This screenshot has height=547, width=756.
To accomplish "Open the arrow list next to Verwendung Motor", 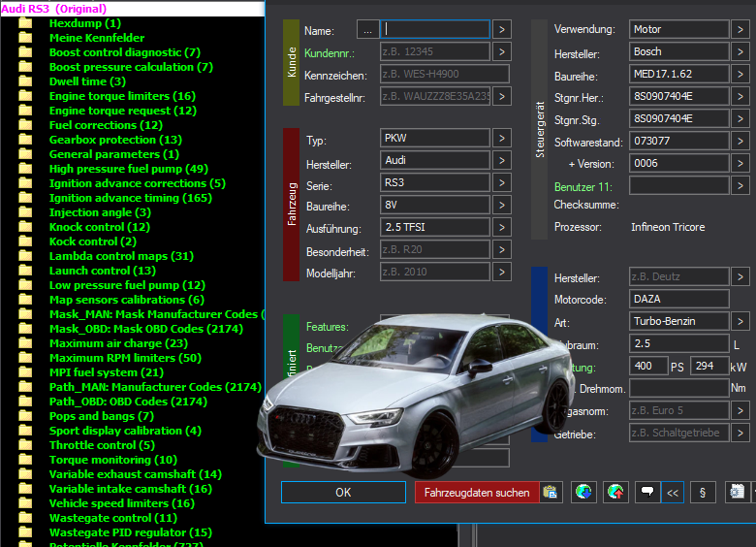I will pyautogui.click(x=740, y=29).
